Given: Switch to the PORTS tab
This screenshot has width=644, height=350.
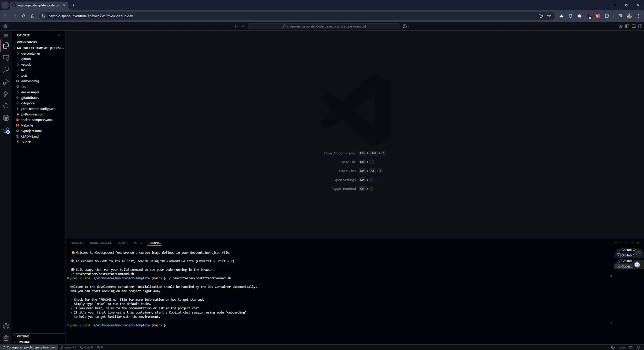Looking at the screenshot, I should coord(138,243).
